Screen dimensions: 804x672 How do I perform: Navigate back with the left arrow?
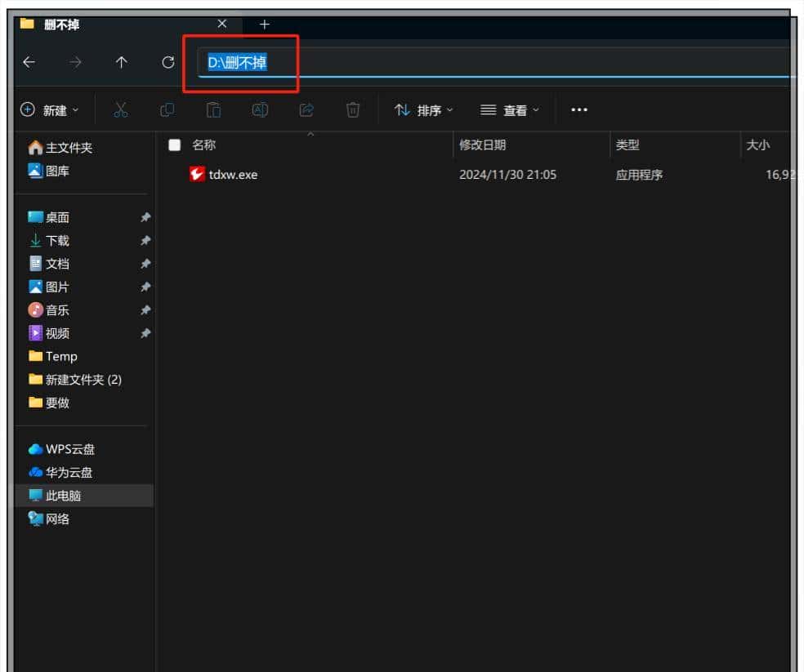pos(29,62)
